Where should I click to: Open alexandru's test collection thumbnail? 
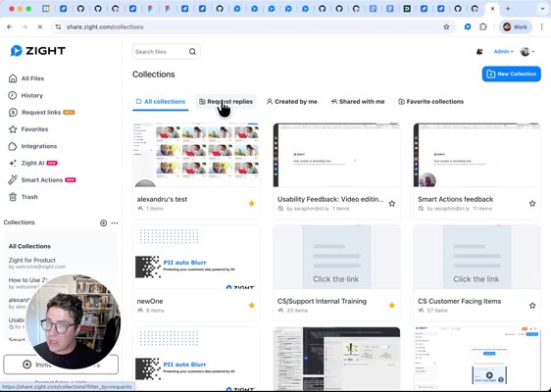(x=196, y=155)
